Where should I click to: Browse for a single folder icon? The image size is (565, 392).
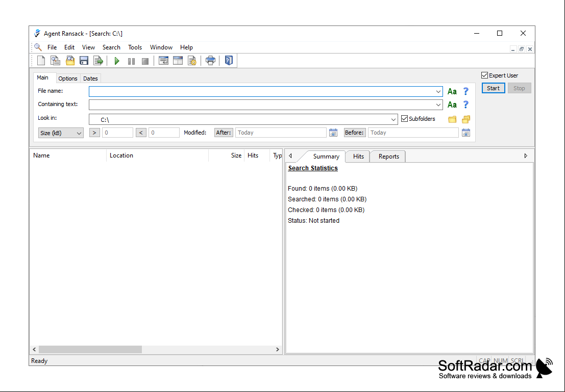pos(452,119)
